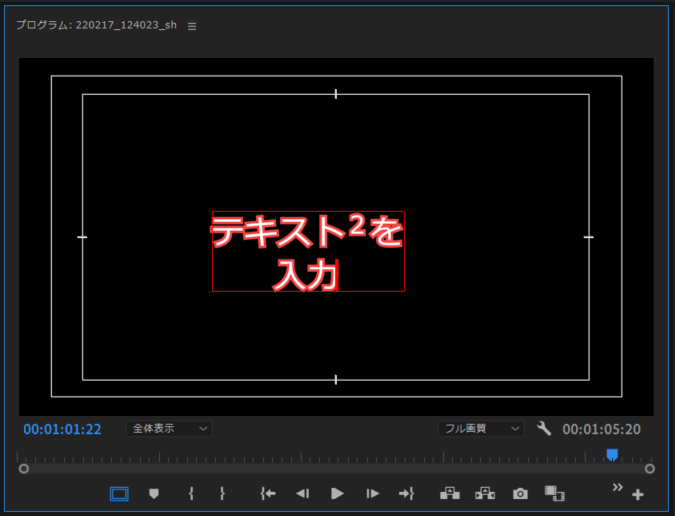Click the Mark In bracket icon
This screenshot has width=675, height=516.
click(x=190, y=493)
